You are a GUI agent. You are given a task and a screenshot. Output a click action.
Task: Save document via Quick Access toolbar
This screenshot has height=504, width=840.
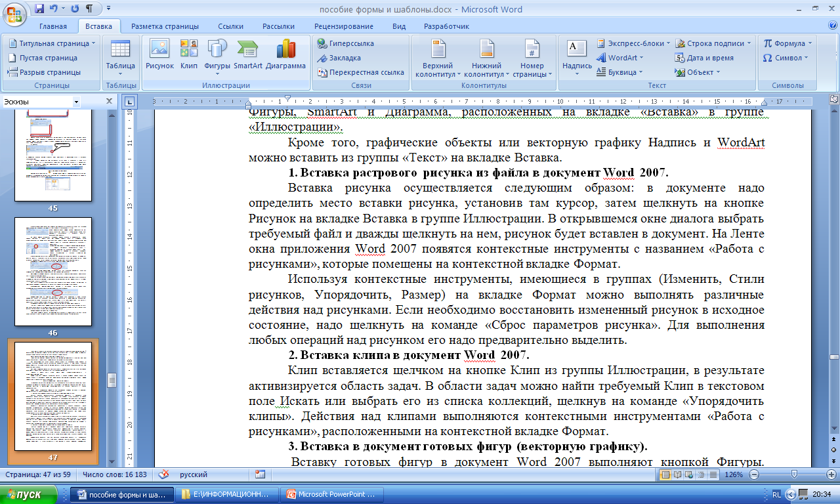click(39, 9)
